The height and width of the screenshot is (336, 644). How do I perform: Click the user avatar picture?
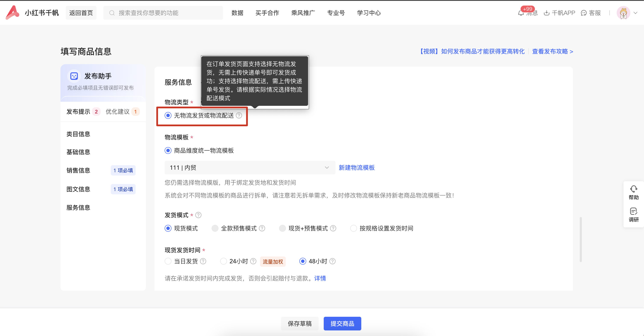pos(623,13)
